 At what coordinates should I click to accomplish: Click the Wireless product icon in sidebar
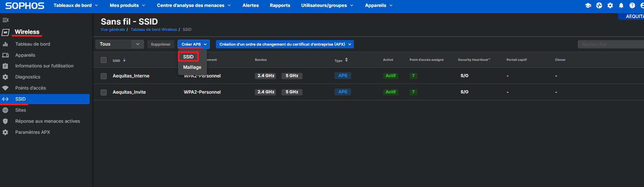[x=6, y=32]
